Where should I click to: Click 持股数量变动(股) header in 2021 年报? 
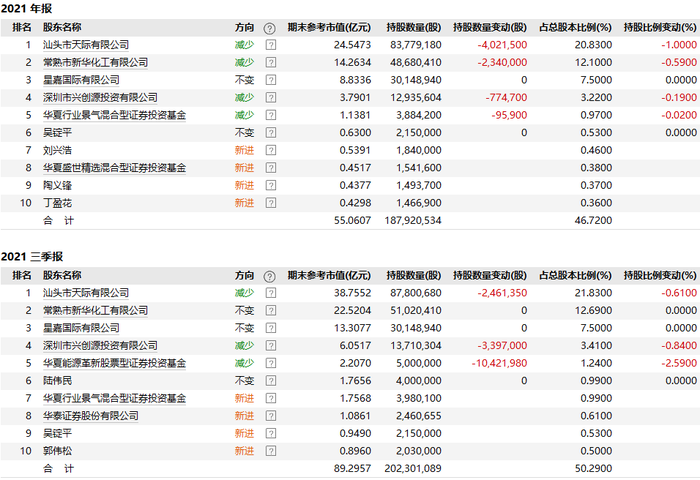point(490,28)
